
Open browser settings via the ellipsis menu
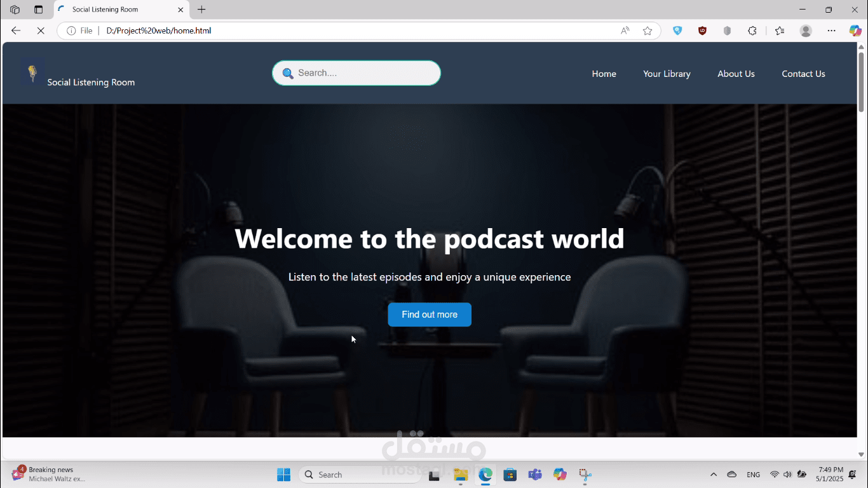831,30
